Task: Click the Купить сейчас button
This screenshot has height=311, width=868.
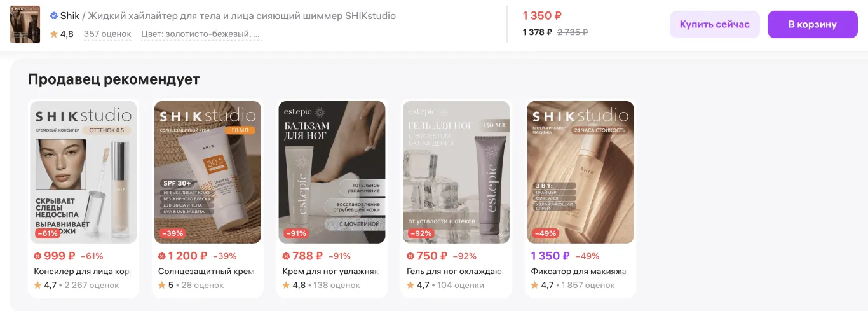Action: click(x=715, y=25)
